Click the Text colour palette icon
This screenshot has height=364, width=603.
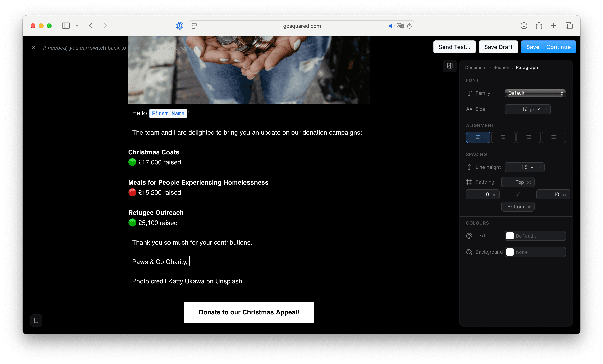[469, 236]
